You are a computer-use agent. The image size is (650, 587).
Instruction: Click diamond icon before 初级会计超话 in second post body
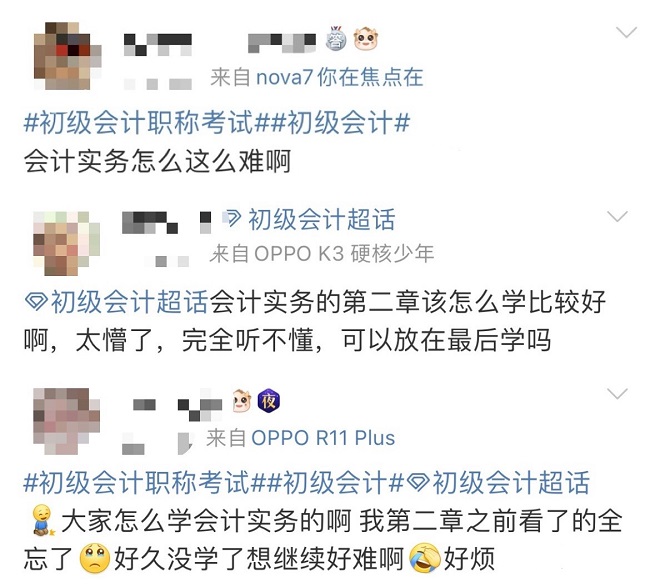click(36, 301)
